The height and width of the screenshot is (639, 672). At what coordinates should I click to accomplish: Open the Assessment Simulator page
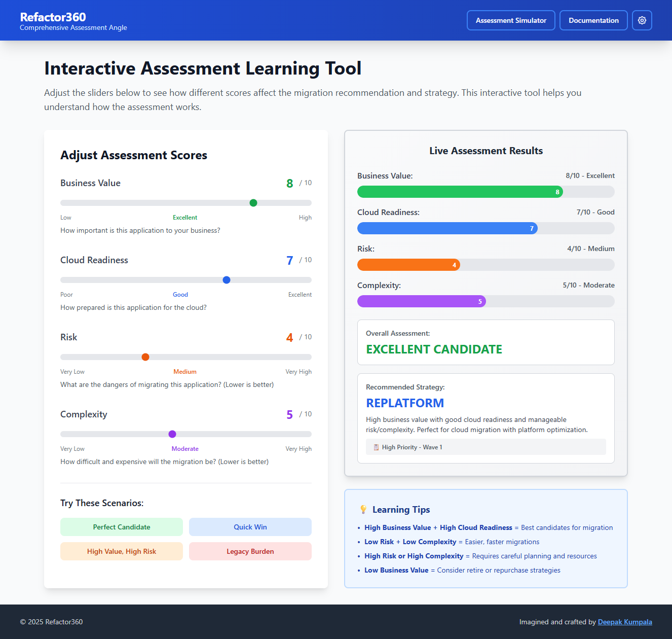511,20
